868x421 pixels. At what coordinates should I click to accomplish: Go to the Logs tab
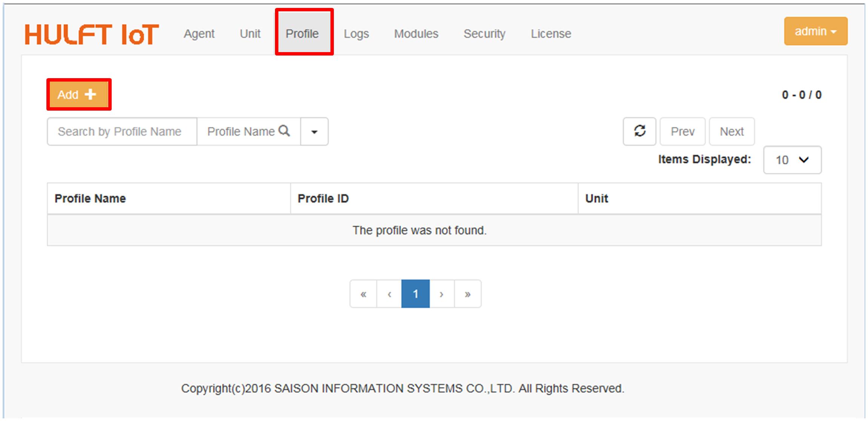(x=356, y=34)
